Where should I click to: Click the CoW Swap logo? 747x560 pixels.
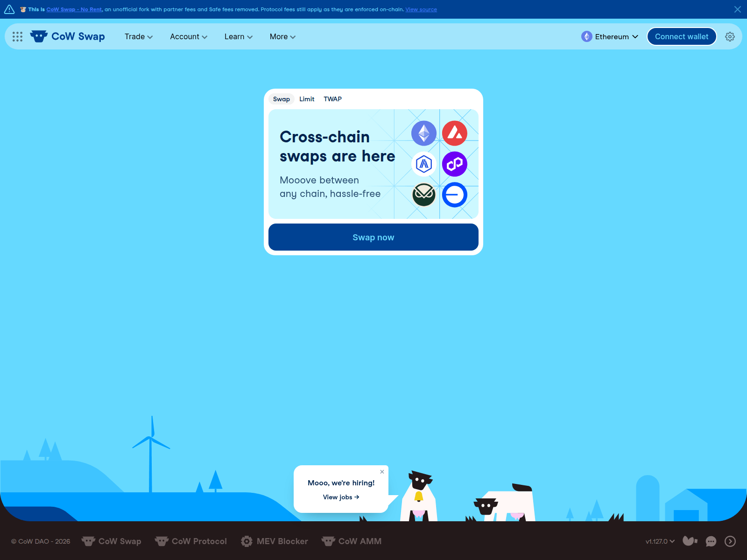pos(68,36)
